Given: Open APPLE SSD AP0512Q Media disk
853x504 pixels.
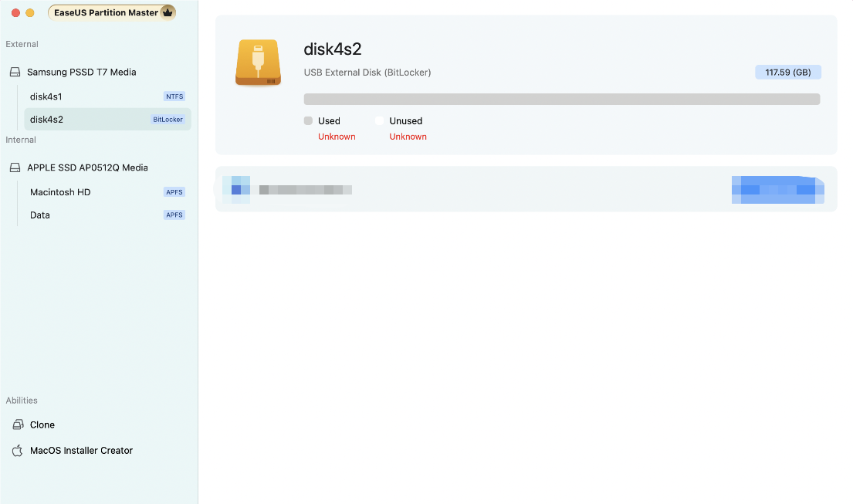Looking at the screenshot, I should click(x=87, y=167).
